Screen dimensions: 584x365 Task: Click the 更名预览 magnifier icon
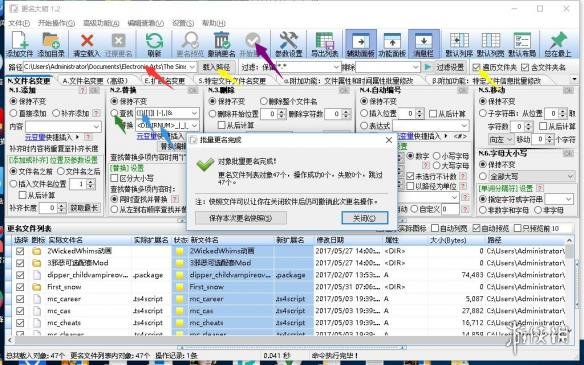click(191, 40)
